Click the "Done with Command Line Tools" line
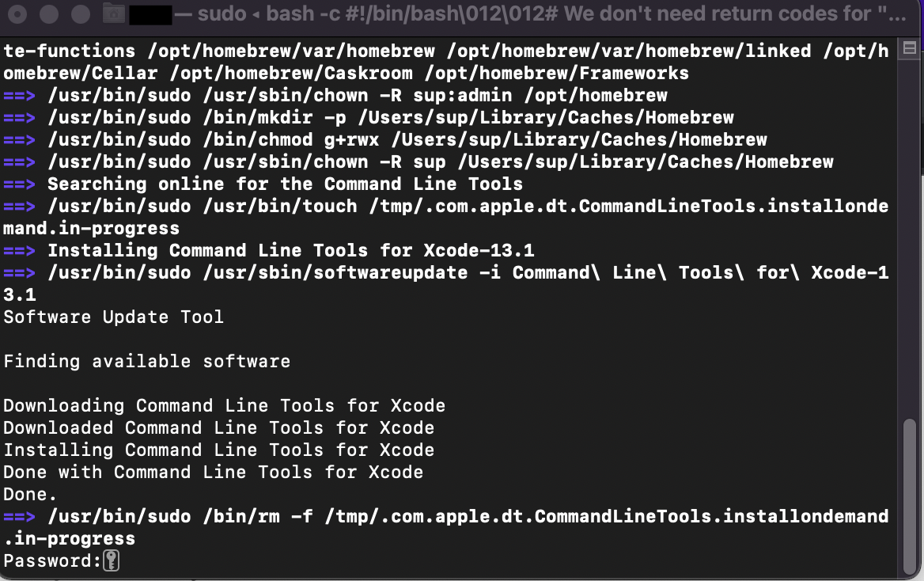 click(x=213, y=473)
